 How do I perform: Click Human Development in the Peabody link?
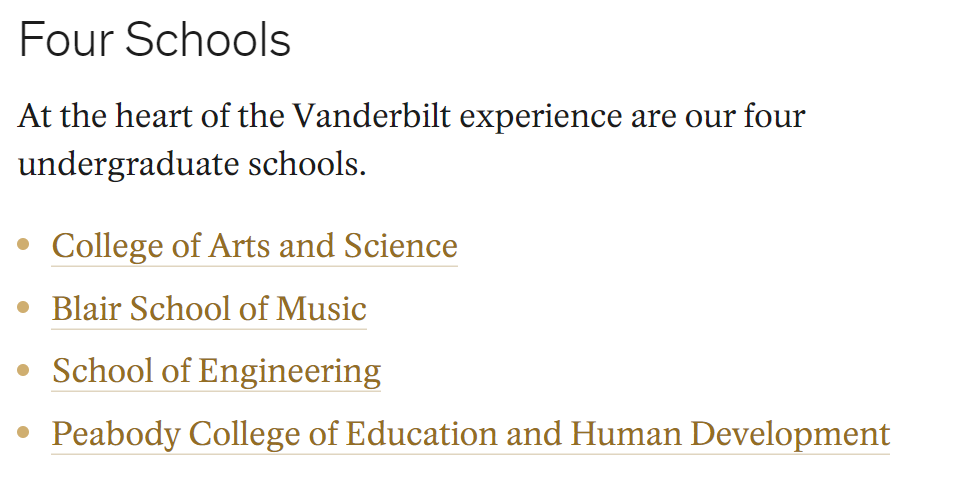[730, 435]
